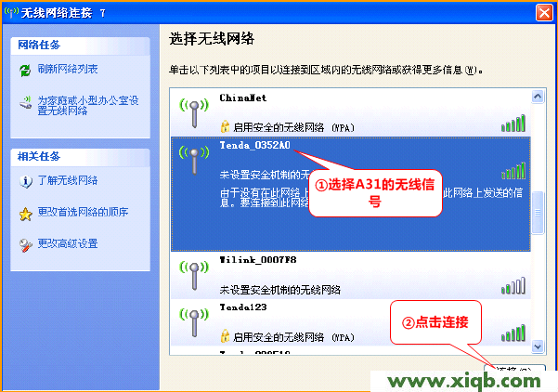This screenshot has height=392, width=558.
Task: Click the advanced settings icon
Action: (x=26, y=245)
